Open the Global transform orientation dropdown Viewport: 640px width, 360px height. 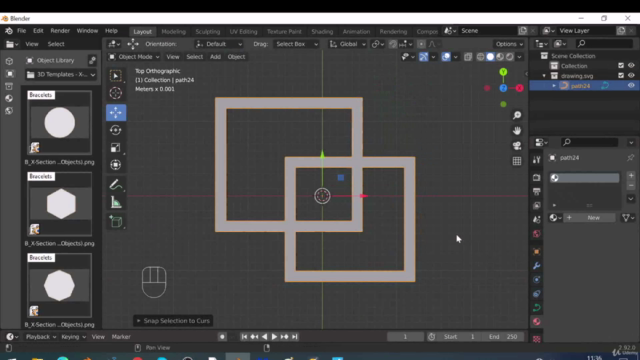[x=348, y=44]
